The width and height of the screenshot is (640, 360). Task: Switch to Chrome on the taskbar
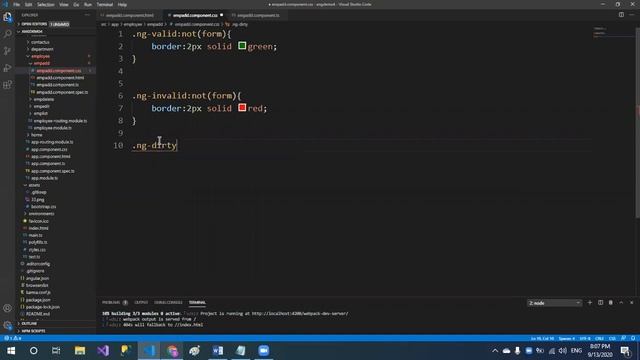tap(172, 351)
